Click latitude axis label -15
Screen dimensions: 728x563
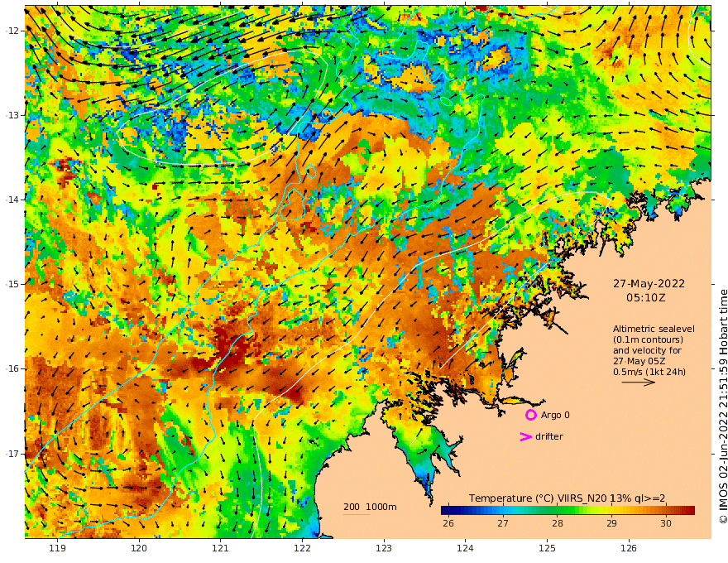click(x=12, y=284)
